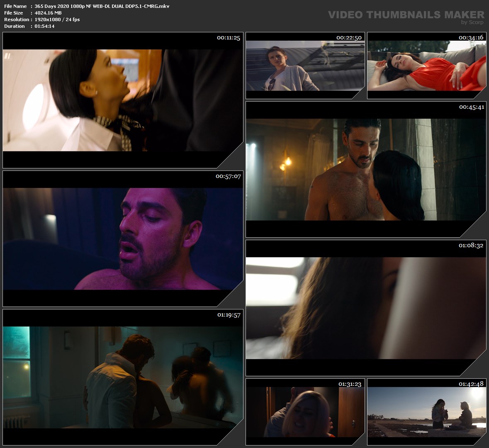Open the thumbnail stamped 01:19:57
489x448 pixels.
coord(123,377)
